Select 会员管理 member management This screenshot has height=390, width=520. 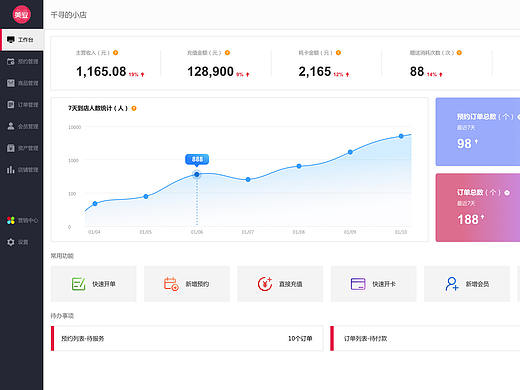pyautogui.click(x=22, y=126)
